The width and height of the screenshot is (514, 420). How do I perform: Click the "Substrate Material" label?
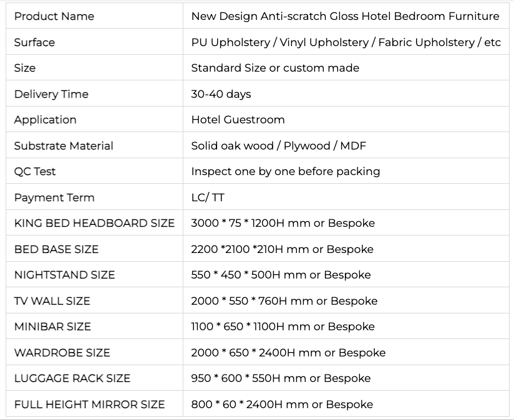tap(64, 146)
